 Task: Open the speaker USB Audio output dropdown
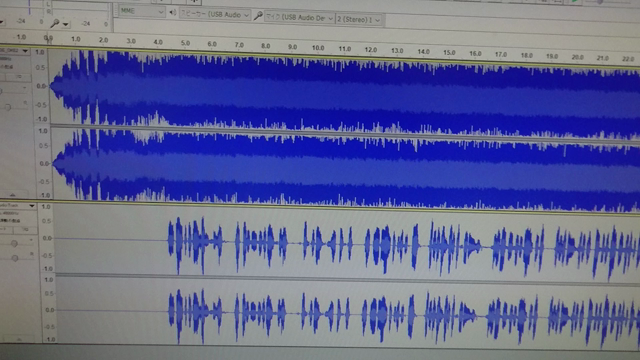click(x=215, y=14)
